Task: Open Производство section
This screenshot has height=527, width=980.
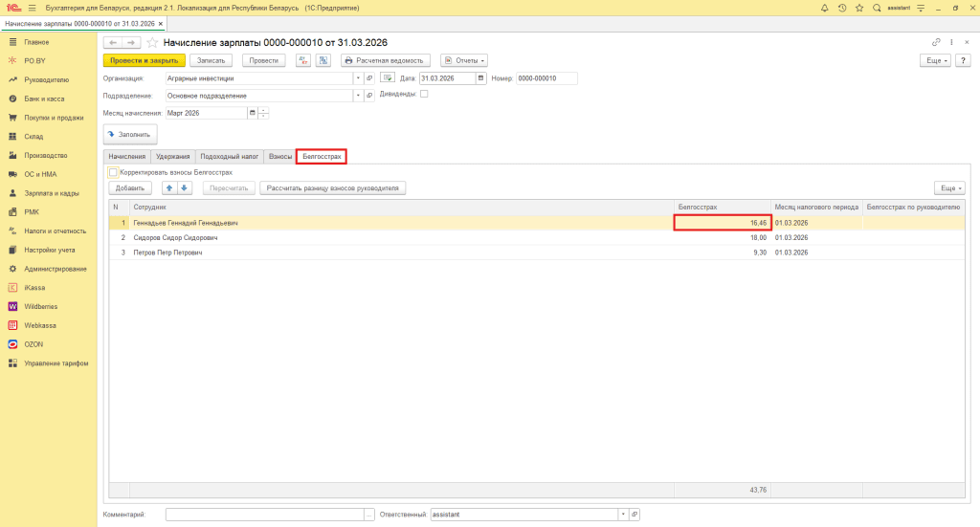Action: 48,156
